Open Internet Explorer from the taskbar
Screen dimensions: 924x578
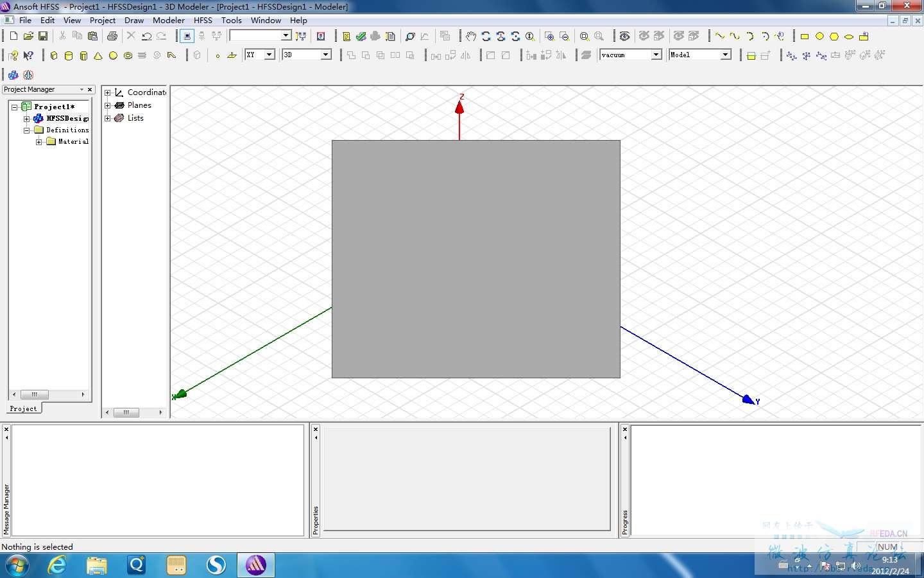click(58, 565)
